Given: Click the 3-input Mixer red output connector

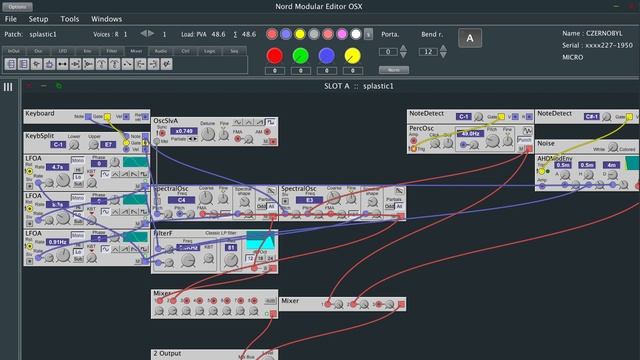Looking at the screenshot, I should [402, 304].
